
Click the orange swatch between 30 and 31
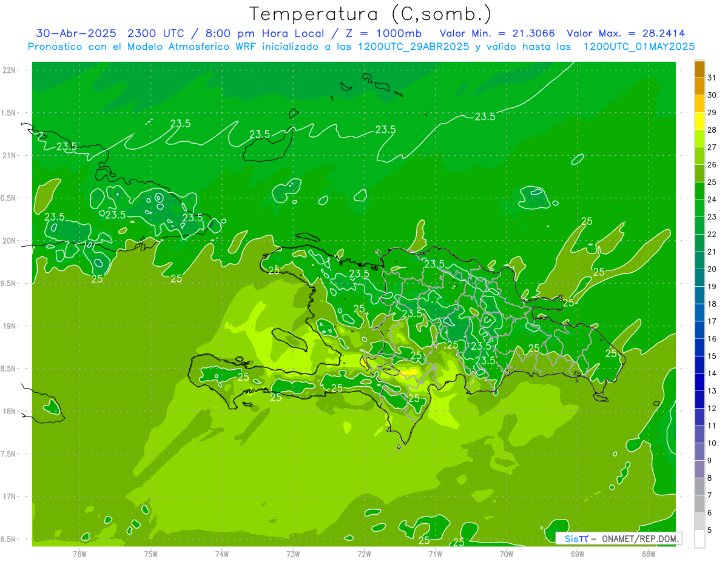pyautogui.click(x=699, y=87)
